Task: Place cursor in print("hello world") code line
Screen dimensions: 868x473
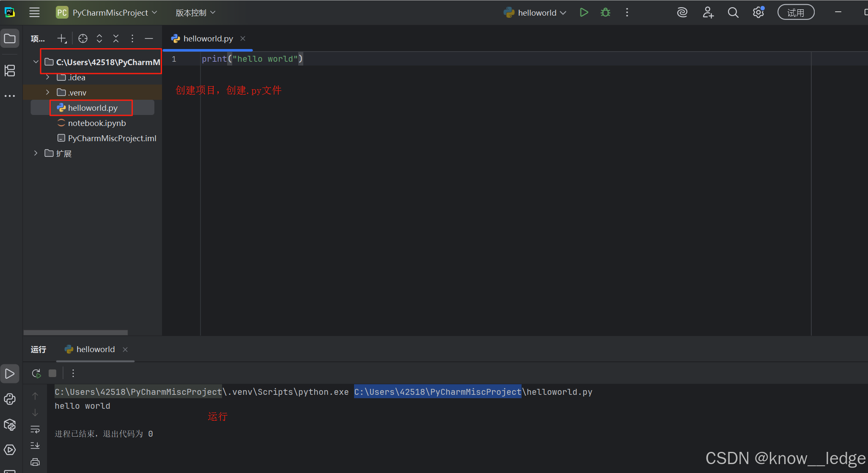Action: coord(253,59)
